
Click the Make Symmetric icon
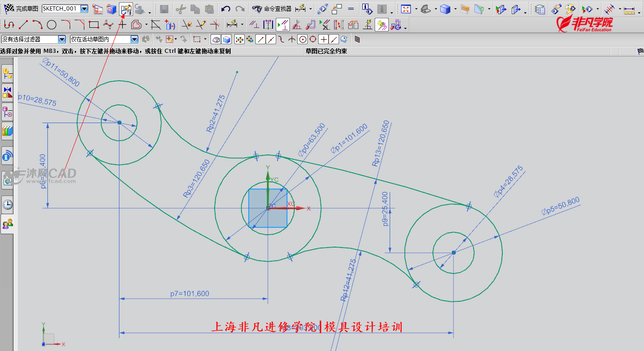(x=269, y=24)
